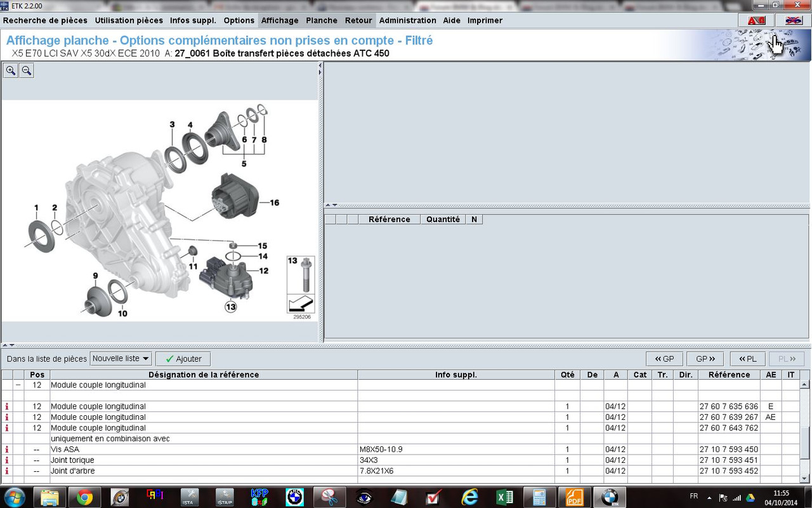
Task: Click the crossed-out car icon button
Action: pos(793,21)
